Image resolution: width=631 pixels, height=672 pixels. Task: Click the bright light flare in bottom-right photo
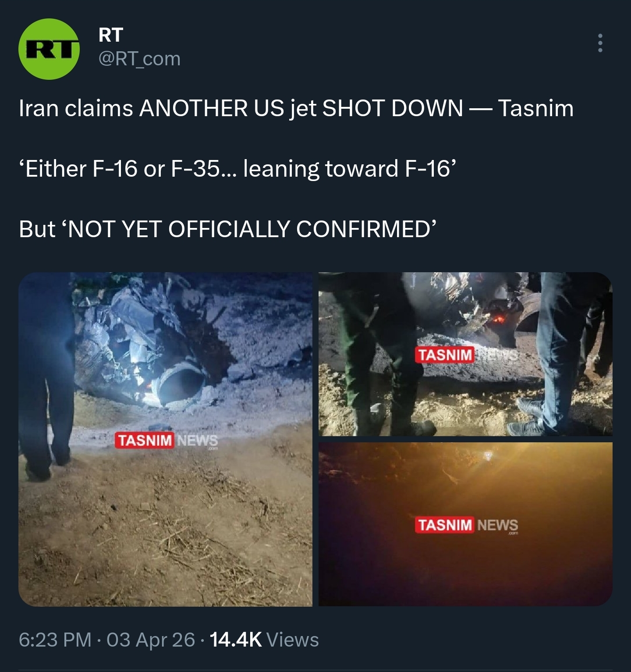click(487, 457)
